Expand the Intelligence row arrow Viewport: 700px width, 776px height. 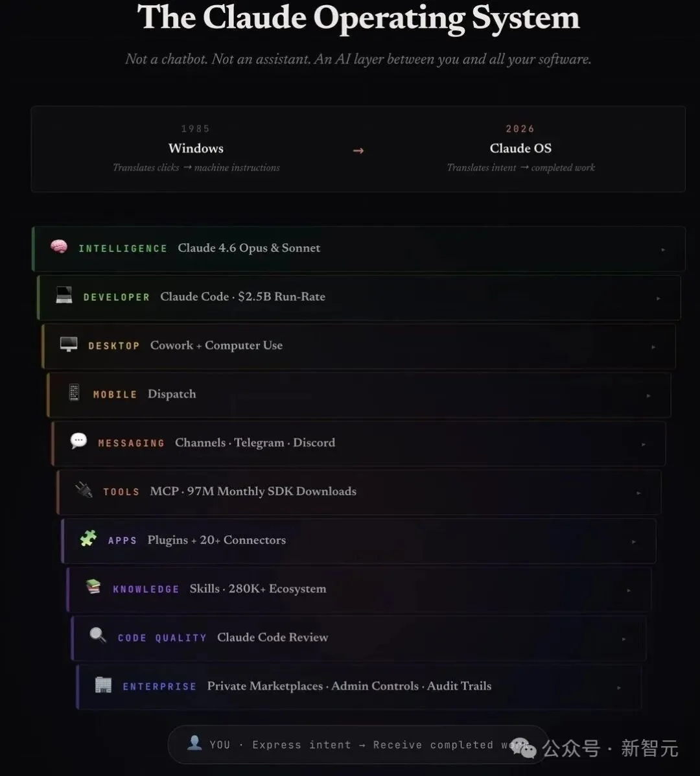coord(662,250)
